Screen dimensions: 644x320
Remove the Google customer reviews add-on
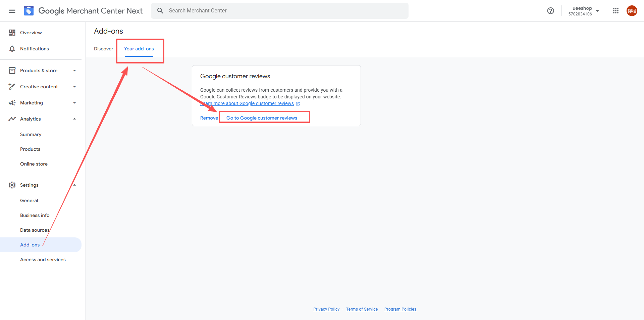click(209, 118)
